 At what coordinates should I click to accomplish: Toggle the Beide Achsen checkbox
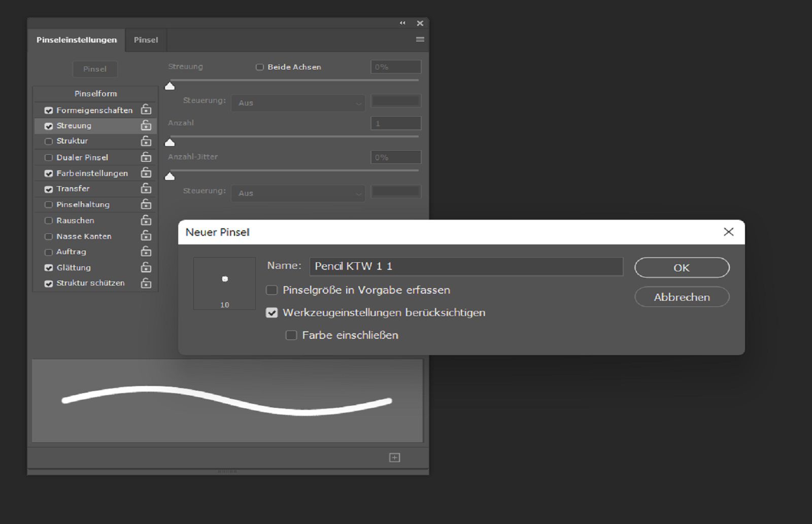tap(260, 67)
